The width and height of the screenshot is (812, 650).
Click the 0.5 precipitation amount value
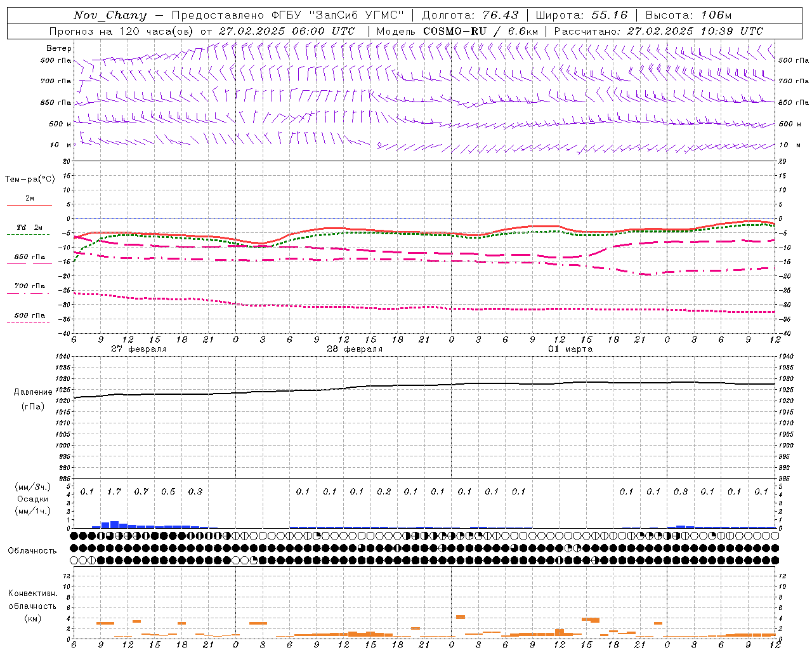[168, 492]
